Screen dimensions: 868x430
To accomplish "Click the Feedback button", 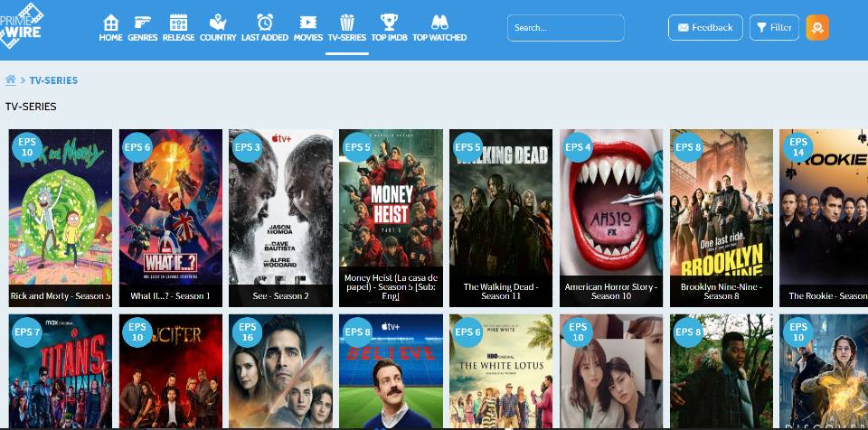I will click(705, 28).
